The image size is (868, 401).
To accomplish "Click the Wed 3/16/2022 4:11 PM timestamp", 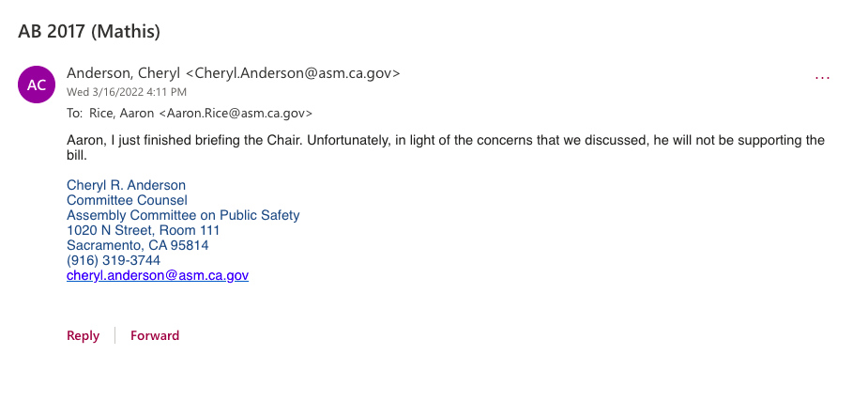I will coord(127,92).
